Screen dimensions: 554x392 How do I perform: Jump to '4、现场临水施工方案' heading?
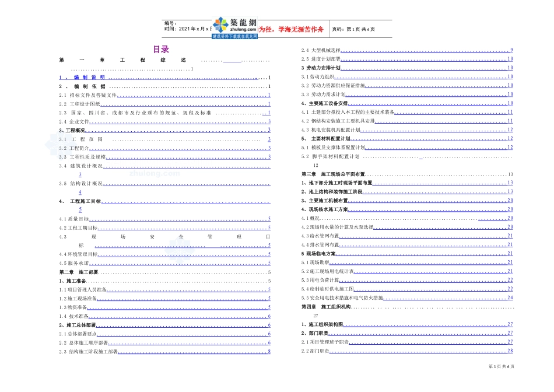pyautogui.click(x=407, y=209)
